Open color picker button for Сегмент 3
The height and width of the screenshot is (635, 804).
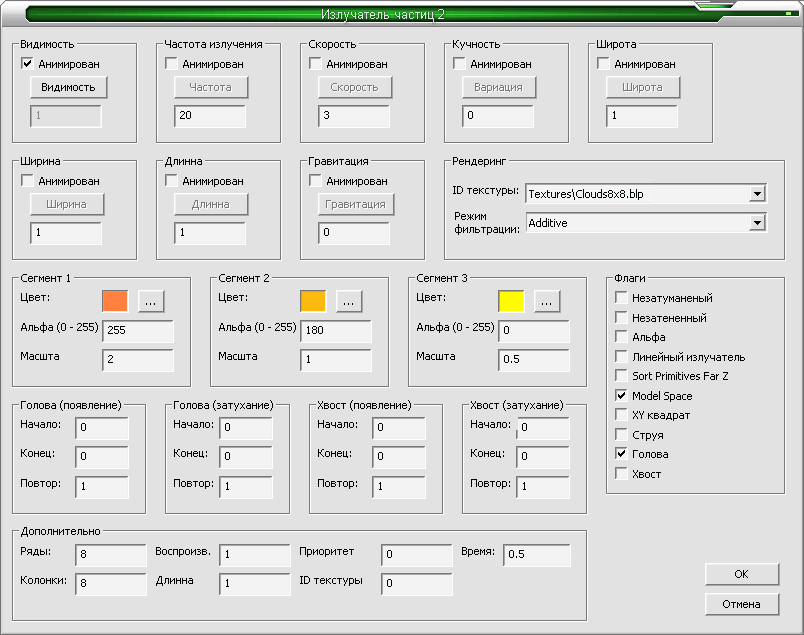pyautogui.click(x=547, y=301)
